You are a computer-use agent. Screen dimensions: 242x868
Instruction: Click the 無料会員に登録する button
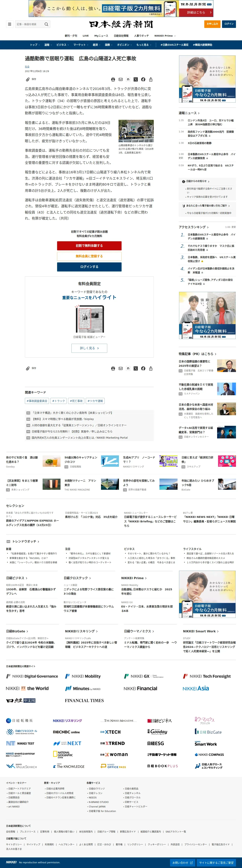tap(89, 256)
